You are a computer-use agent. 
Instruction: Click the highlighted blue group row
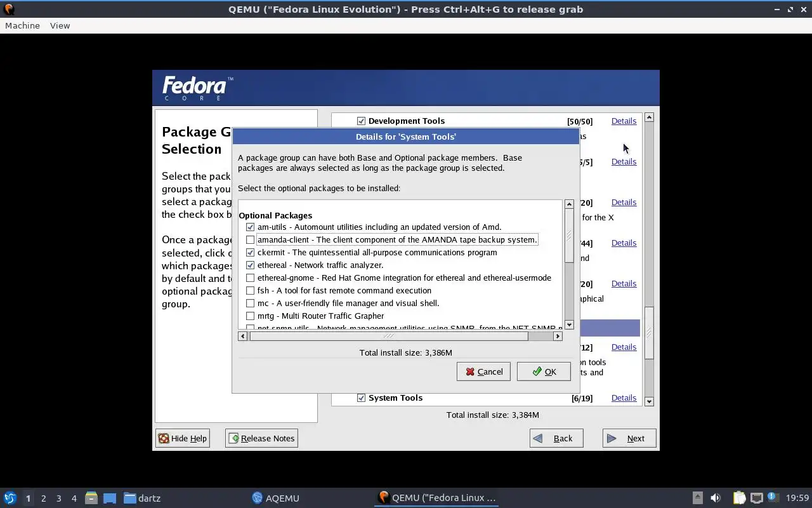tap(609, 328)
